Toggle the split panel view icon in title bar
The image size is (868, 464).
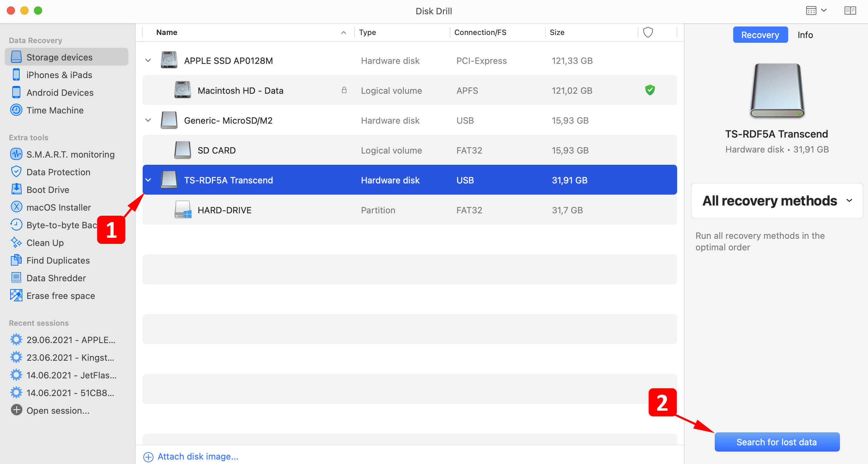tap(850, 11)
